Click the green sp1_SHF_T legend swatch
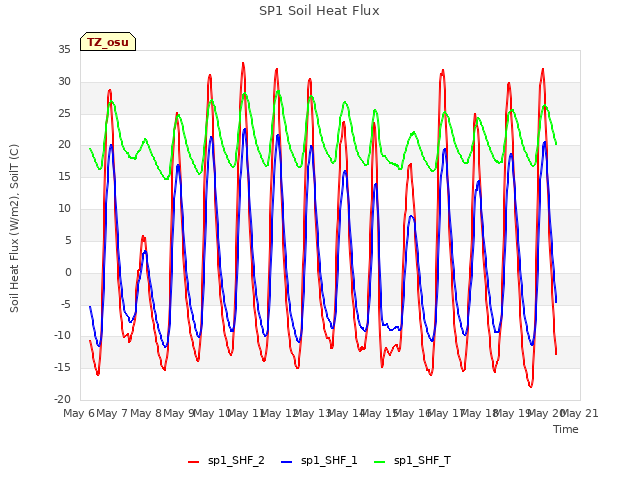 pyautogui.click(x=380, y=462)
